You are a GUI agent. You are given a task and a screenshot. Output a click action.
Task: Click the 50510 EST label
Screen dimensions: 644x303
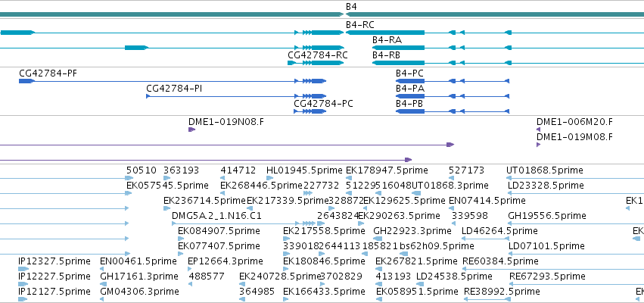[x=142, y=170]
